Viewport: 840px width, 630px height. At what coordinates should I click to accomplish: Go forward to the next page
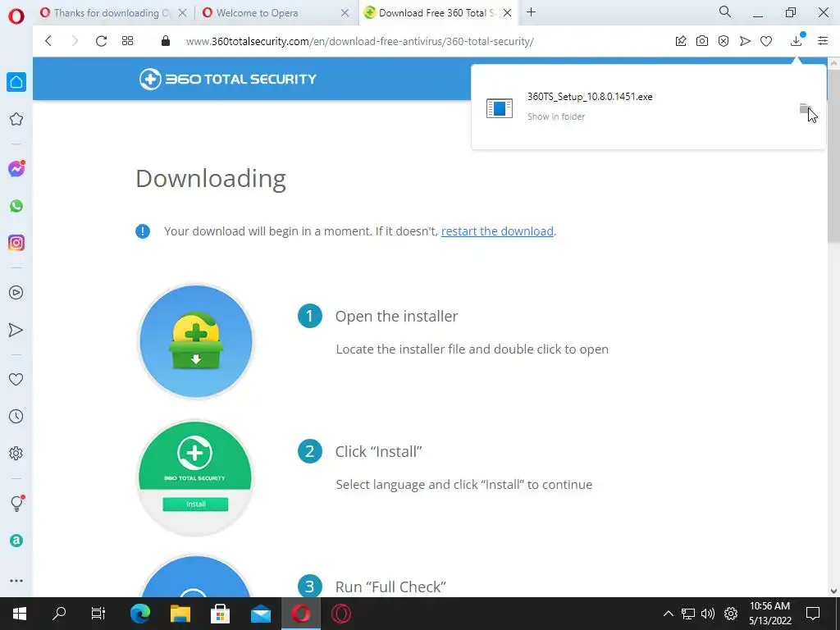click(75, 41)
